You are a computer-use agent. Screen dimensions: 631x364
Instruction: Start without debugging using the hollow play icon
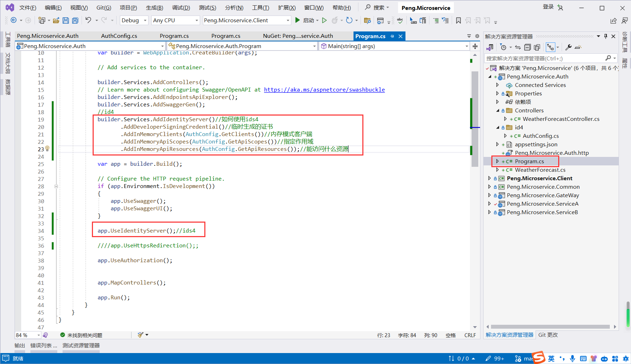click(x=325, y=20)
